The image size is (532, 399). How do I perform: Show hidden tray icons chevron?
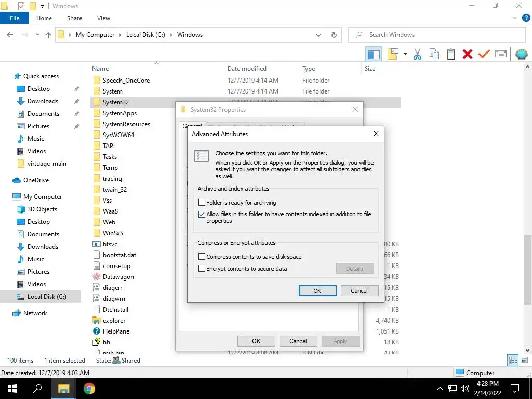[x=440, y=389]
